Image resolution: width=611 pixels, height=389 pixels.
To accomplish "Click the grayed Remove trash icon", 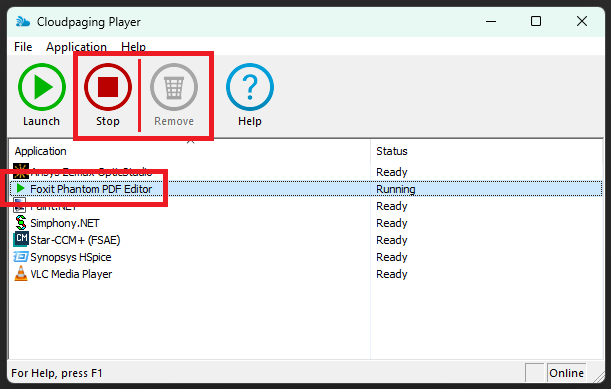I will [x=174, y=87].
